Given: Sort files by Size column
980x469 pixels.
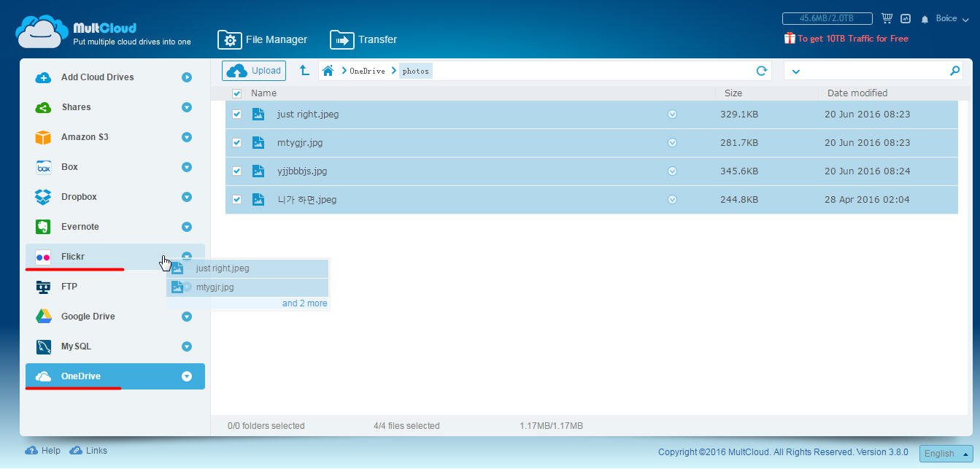Looking at the screenshot, I should (733, 93).
